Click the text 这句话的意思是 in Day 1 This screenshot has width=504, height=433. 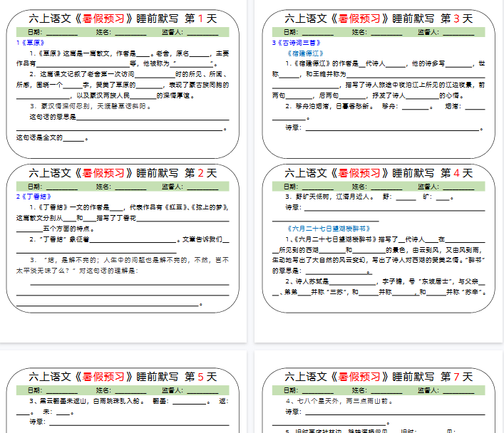(53, 117)
